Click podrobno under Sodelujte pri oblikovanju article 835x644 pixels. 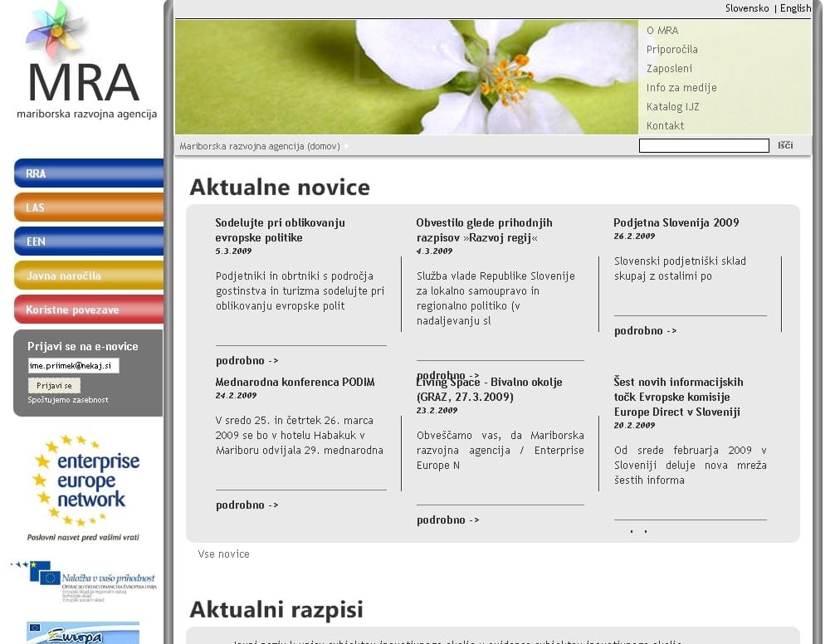click(x=247, y=361)
